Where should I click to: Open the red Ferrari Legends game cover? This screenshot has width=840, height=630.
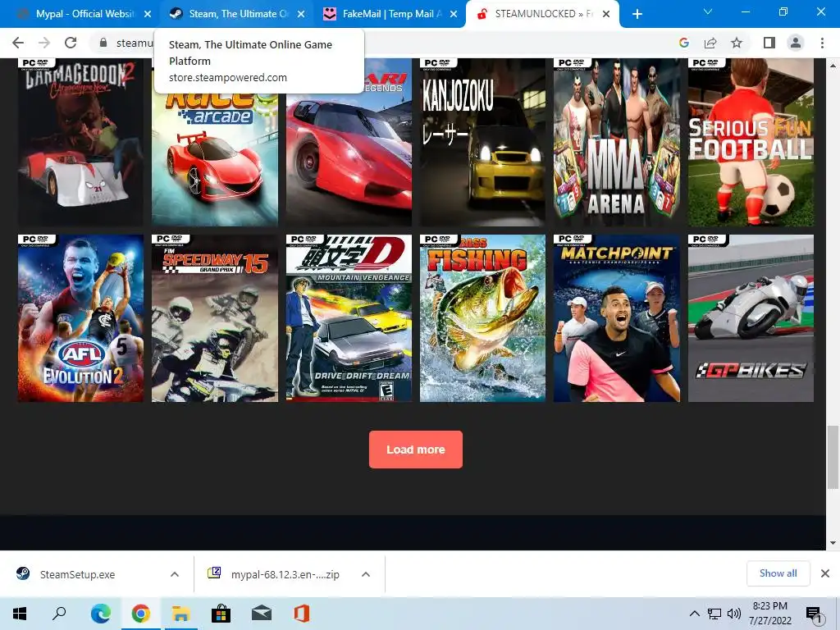click(349, 161)
